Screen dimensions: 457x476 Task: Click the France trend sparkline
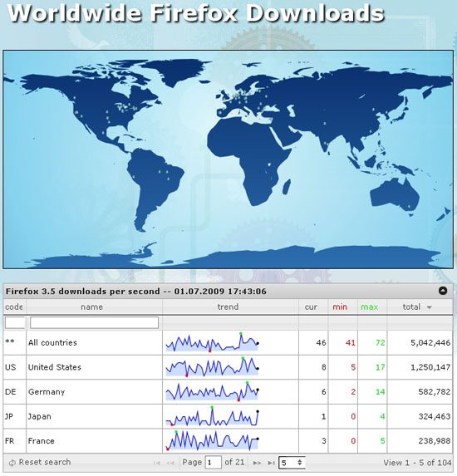point(212,441)
